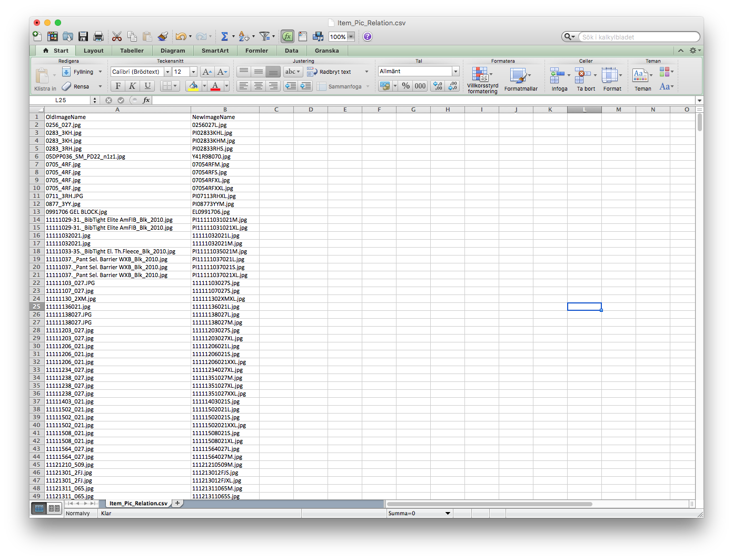Image resolution: width=733 pixels, height=560 pixels.
Task: Insert AutoSum with sigma icon
Action: [224, 36]
